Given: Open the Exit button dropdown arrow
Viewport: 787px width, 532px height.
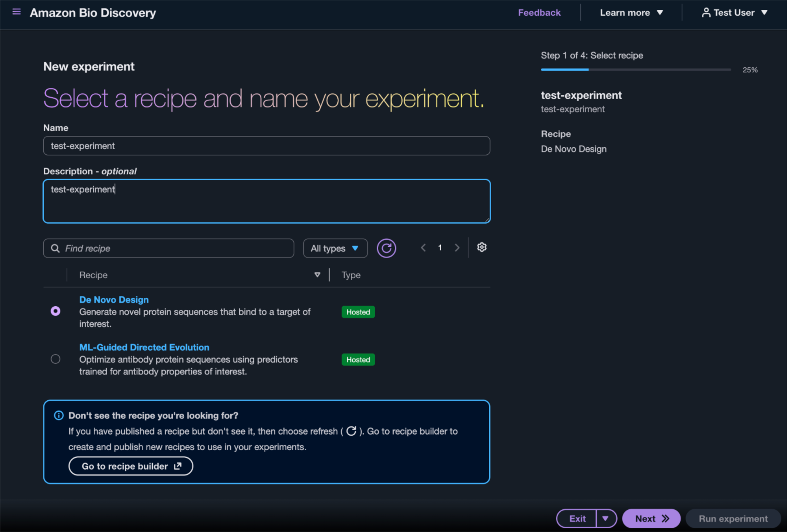Looking at the screenshot, I should tap(606, 518).
